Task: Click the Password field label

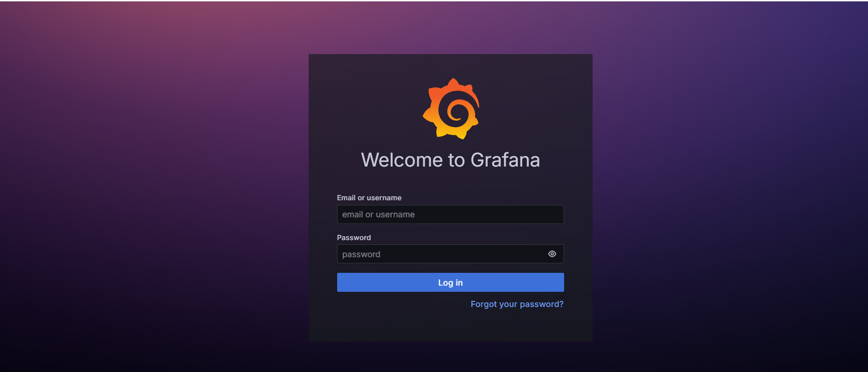Action: tap(354, 238)
